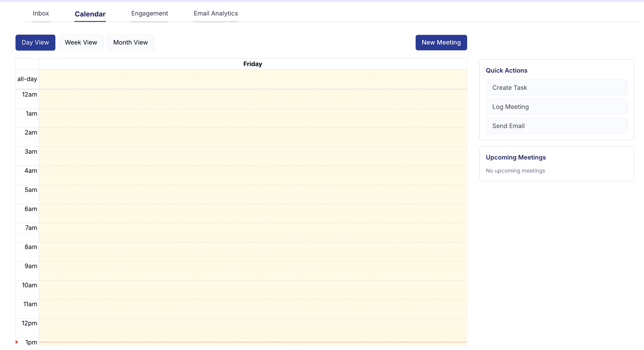Viewport: 644px width, 350px height.
Task: Stay on the Calendar tab
Action: [90, 14]
